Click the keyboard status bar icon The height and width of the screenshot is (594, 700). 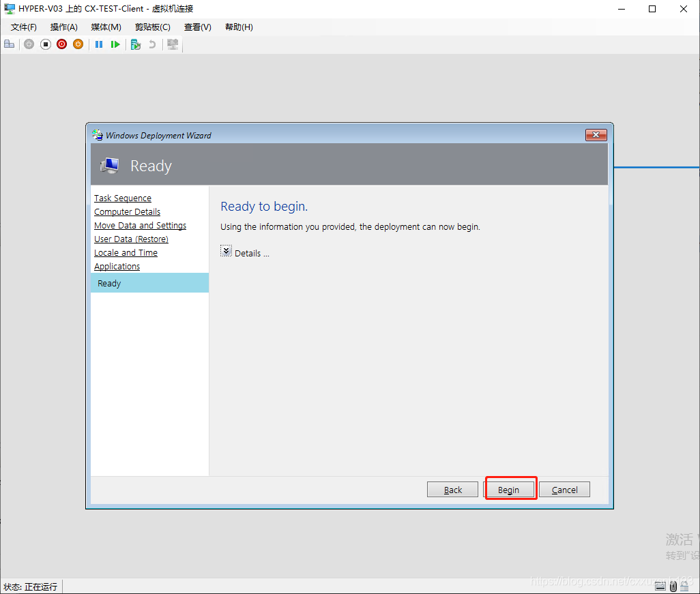click(660, 586)
